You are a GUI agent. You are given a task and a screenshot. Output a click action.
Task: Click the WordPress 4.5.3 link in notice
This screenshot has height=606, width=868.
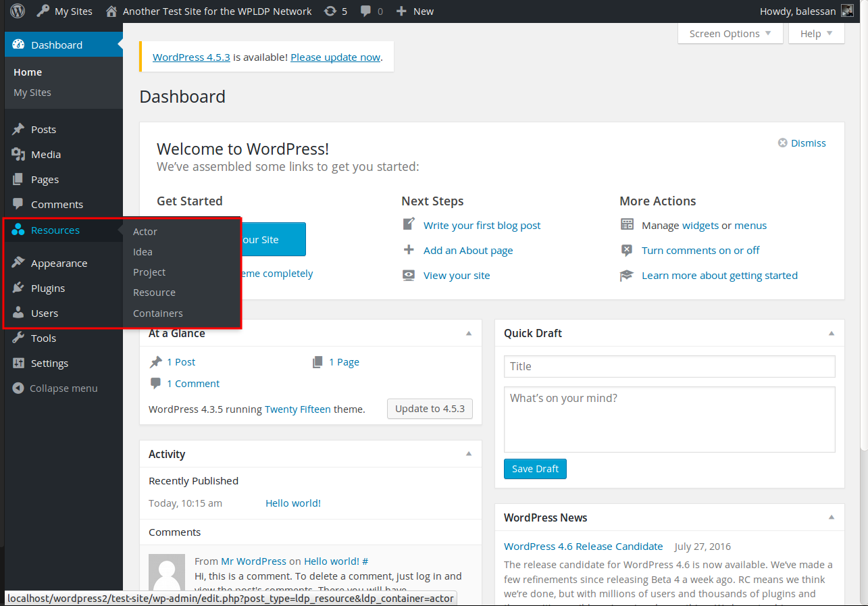(191, 57)
